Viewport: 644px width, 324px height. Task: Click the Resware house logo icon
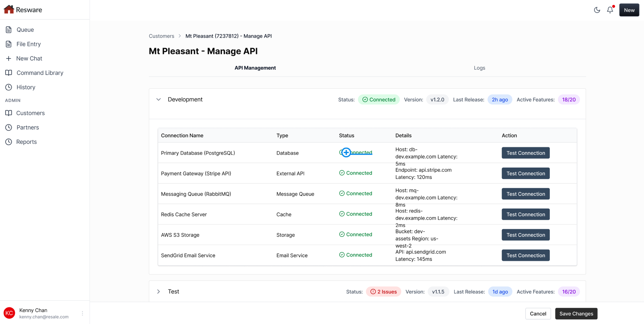[9, 10]
